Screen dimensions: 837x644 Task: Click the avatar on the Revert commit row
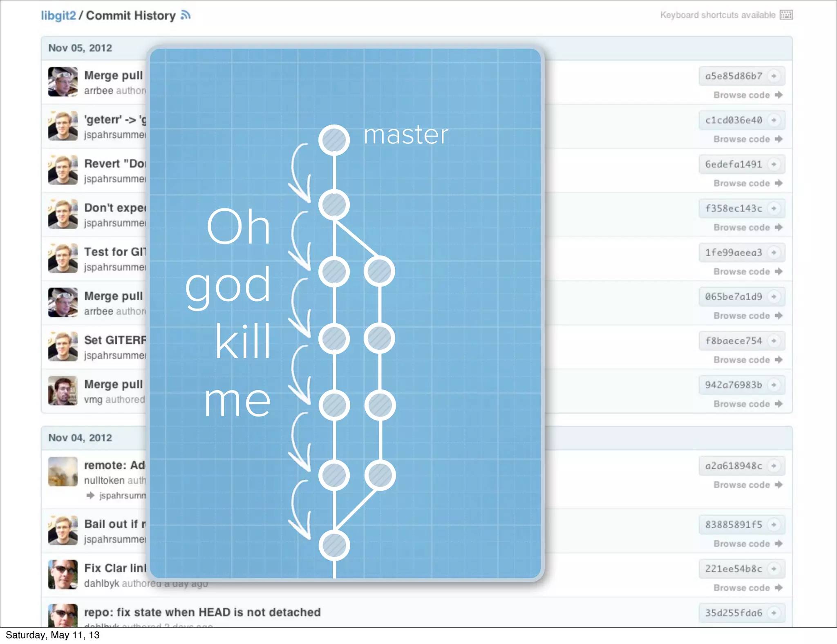63,170
